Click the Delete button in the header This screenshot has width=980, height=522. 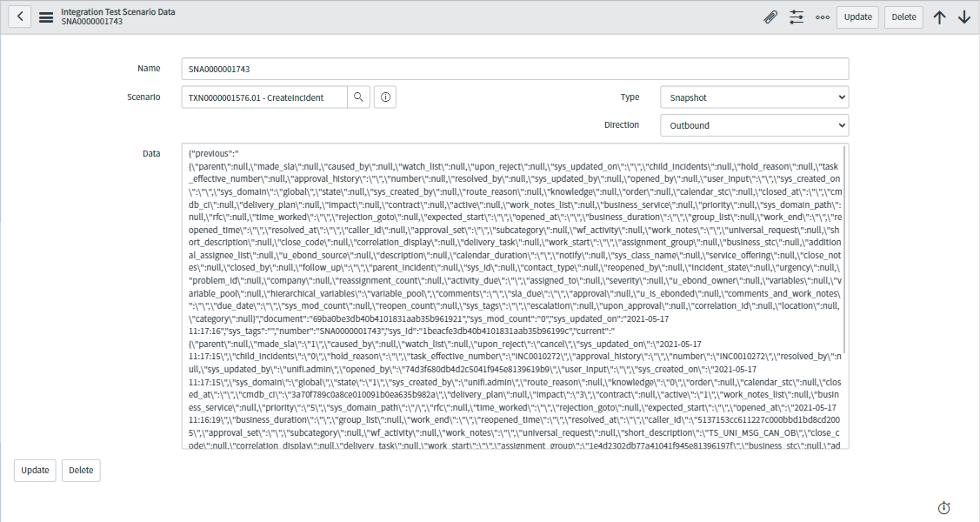click(904, 17)
